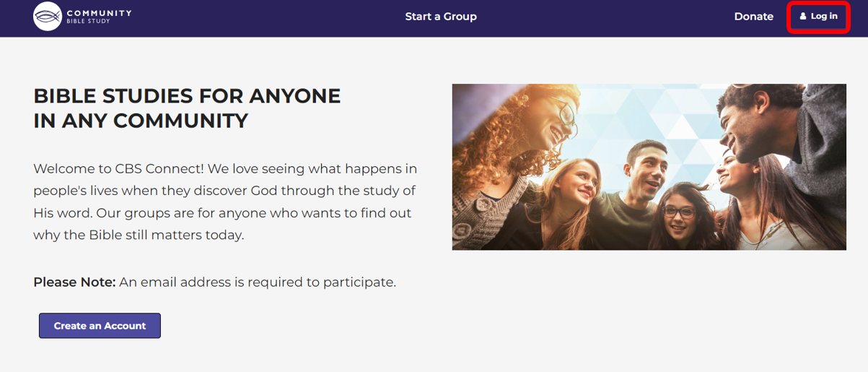Click the words IN ANY COMMUNITY in heading
Image resolution: width=868 pixels, height=372 pixels.
141,121
